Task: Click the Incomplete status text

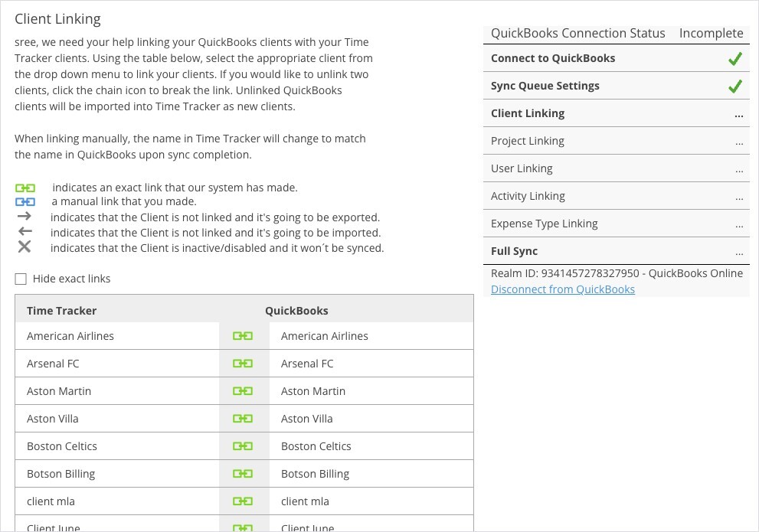Action: (711, 33)
